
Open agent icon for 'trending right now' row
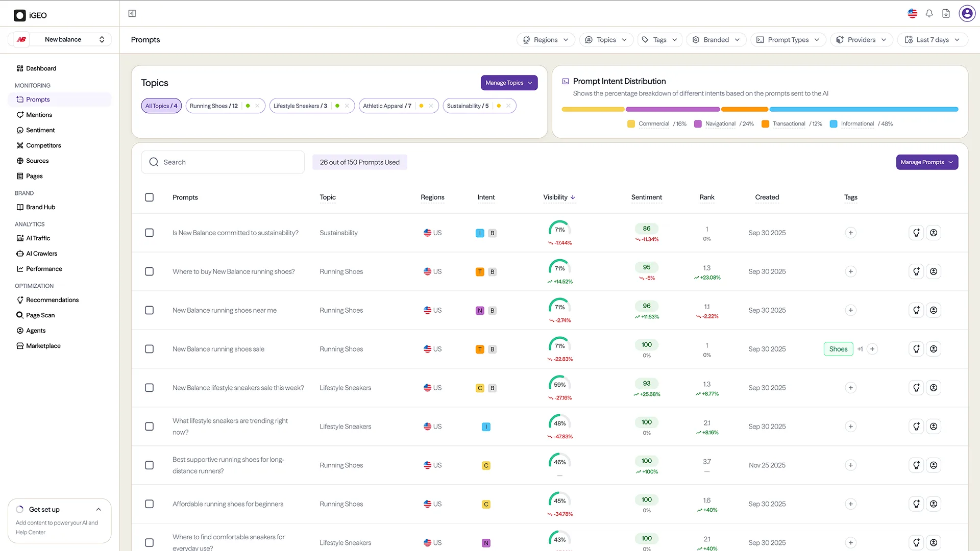tap(934, 427)
